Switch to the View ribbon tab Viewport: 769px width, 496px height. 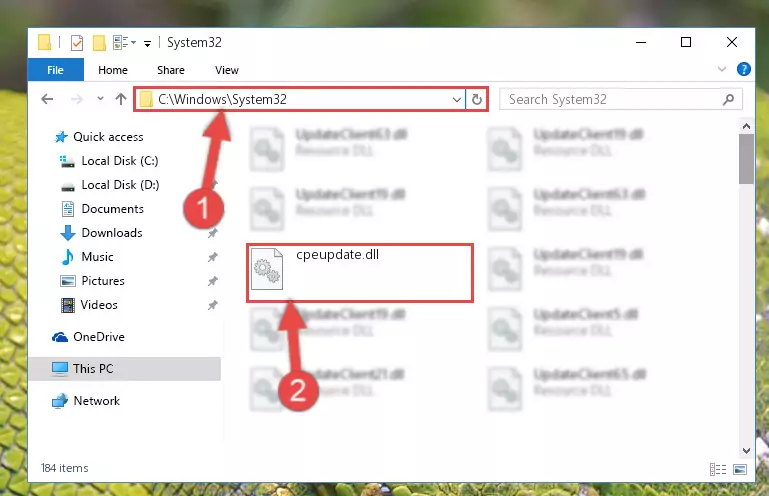[227, 70]
